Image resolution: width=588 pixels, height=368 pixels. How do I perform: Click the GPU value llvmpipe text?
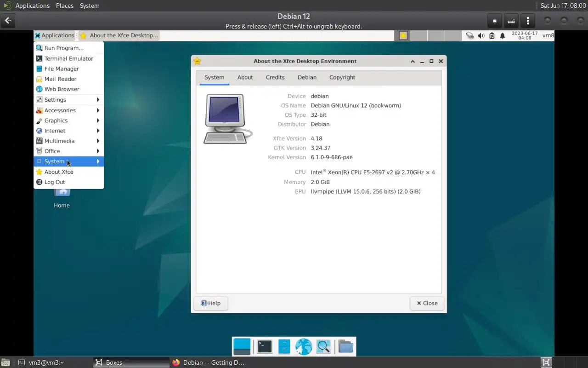[366, 191]
